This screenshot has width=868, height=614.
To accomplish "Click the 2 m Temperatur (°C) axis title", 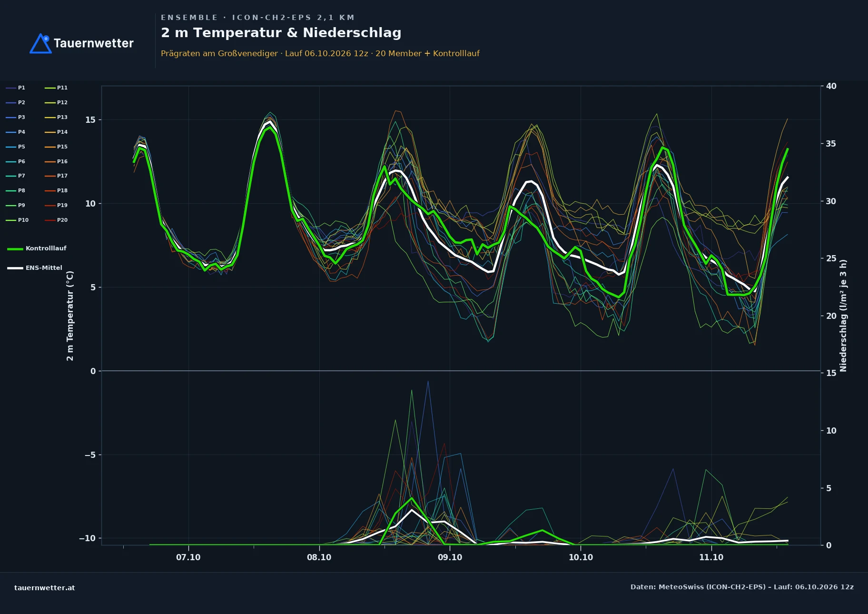I will point(70,316).
